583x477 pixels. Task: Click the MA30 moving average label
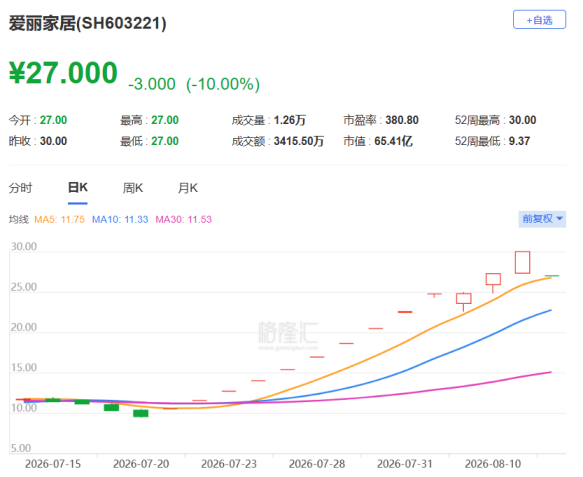tap(184, 219)
